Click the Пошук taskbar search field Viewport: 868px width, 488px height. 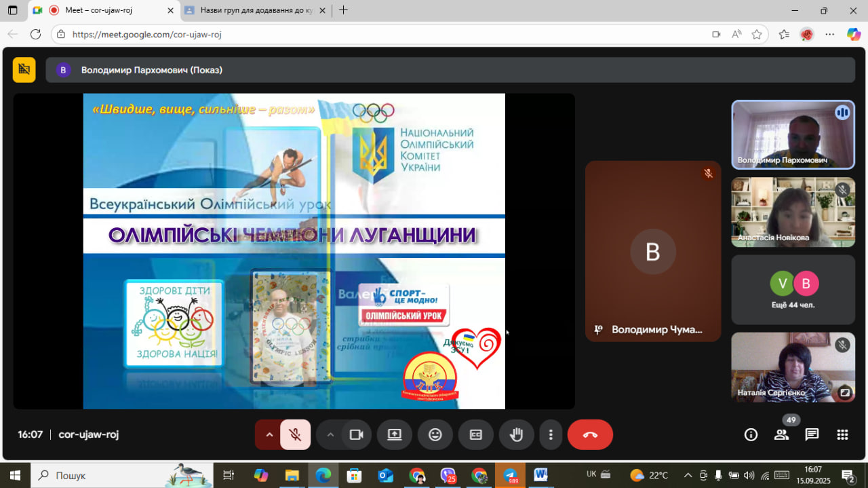click(122, 475)
